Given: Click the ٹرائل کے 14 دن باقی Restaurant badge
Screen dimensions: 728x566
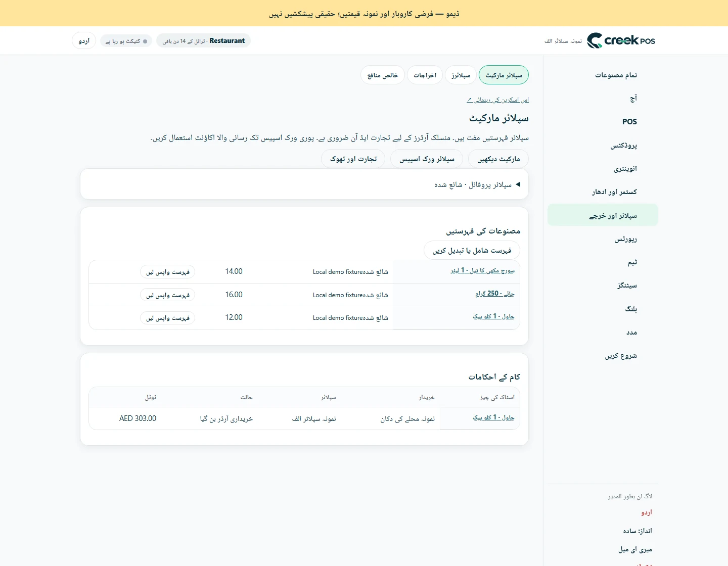Looking at the screenshot, I should click(x=203, y=41).
